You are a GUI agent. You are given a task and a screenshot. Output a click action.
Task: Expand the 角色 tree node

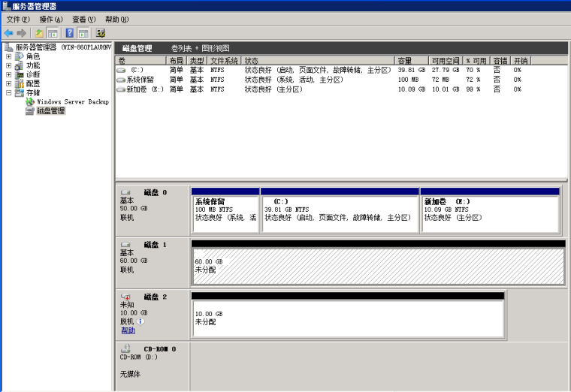(x=9, y=56)
